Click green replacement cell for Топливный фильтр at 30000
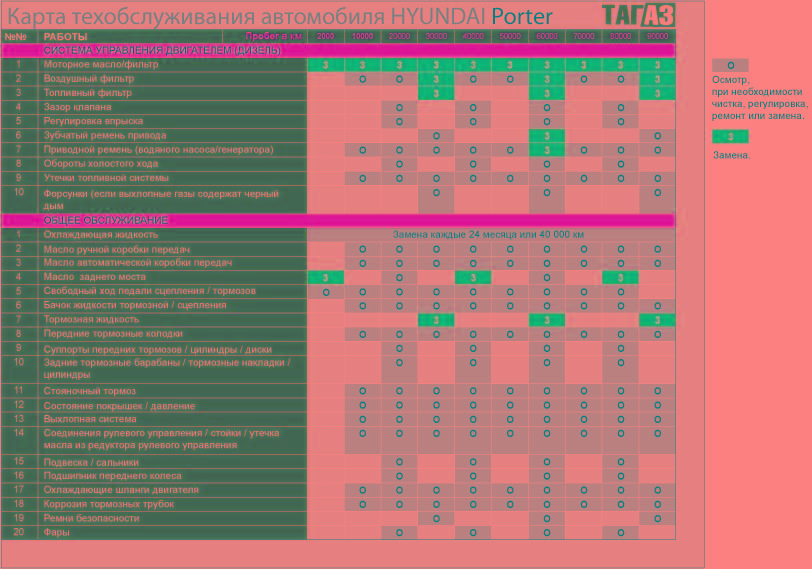The image size is (812, 569). tap(436, 93)
